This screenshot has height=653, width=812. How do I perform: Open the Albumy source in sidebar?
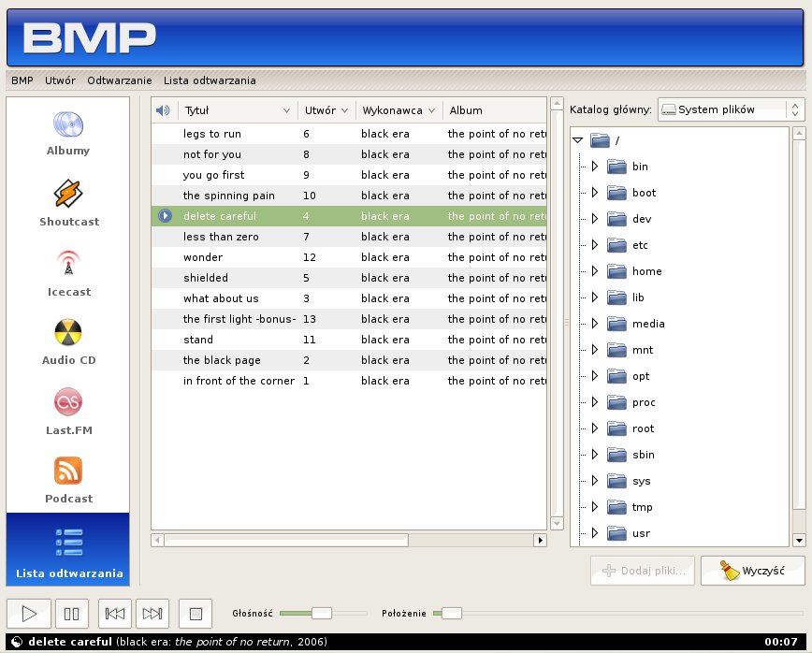[x=68, y=134]
